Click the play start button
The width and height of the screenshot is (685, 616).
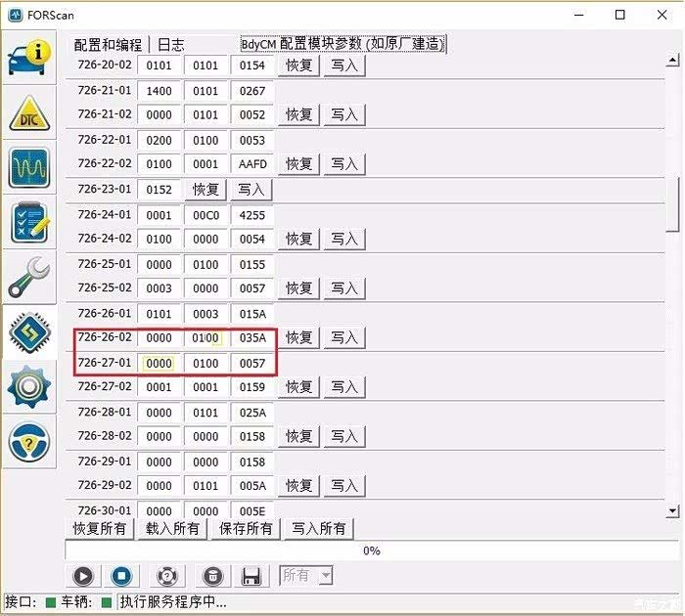tap(83, 576)
